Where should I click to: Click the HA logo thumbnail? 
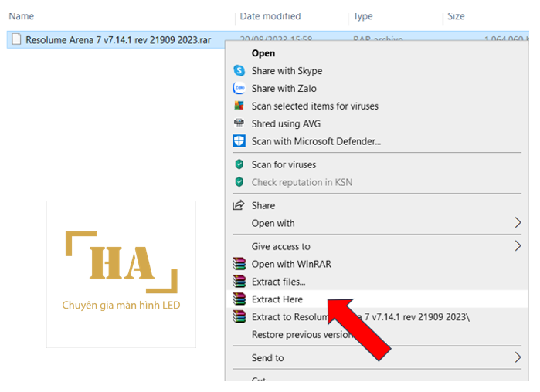coord(121,274)
